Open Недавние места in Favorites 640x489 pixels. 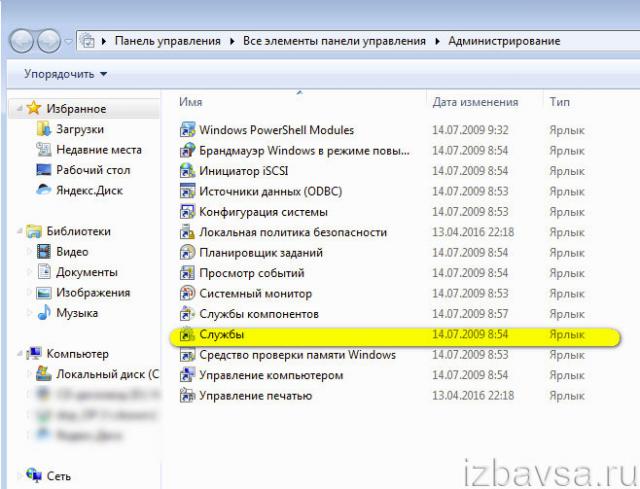point(99,150)
